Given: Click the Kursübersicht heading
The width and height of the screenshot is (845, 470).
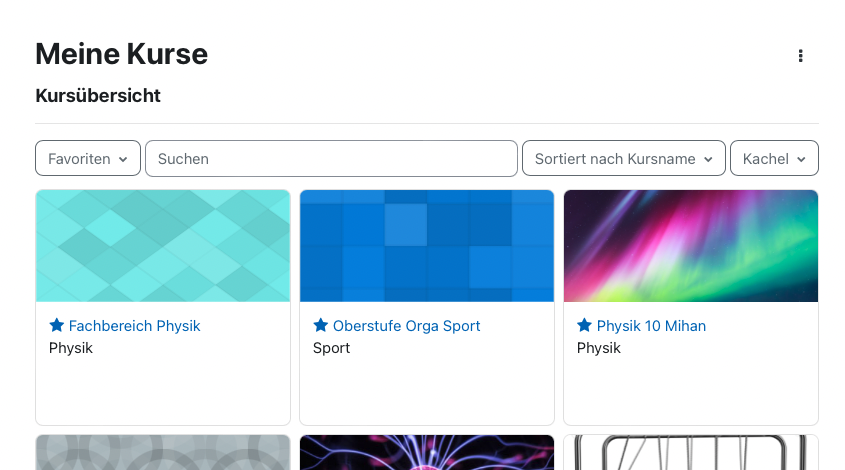Looking at the screenshot, I should (x=98, y=96).
